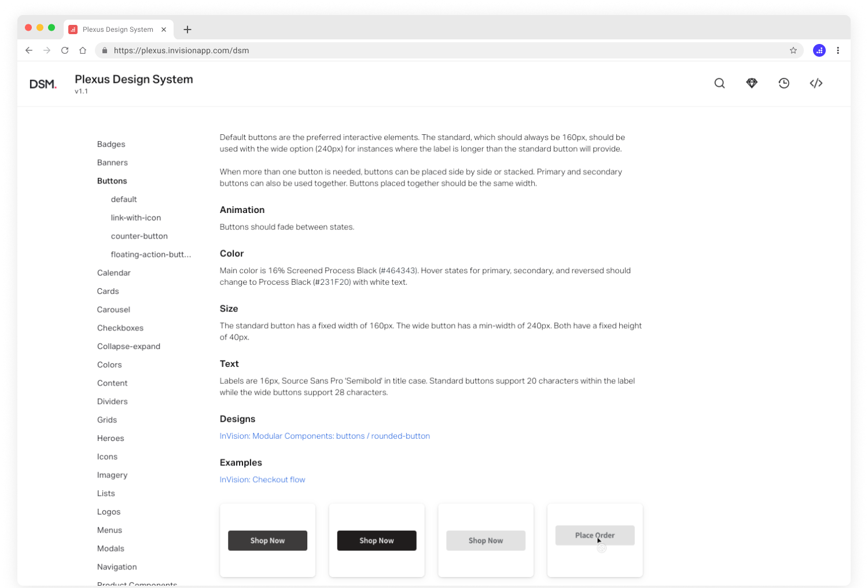This screenshot has width=868, height=588.
Task: Click the Size heading
Action: (x=229, y=308)
